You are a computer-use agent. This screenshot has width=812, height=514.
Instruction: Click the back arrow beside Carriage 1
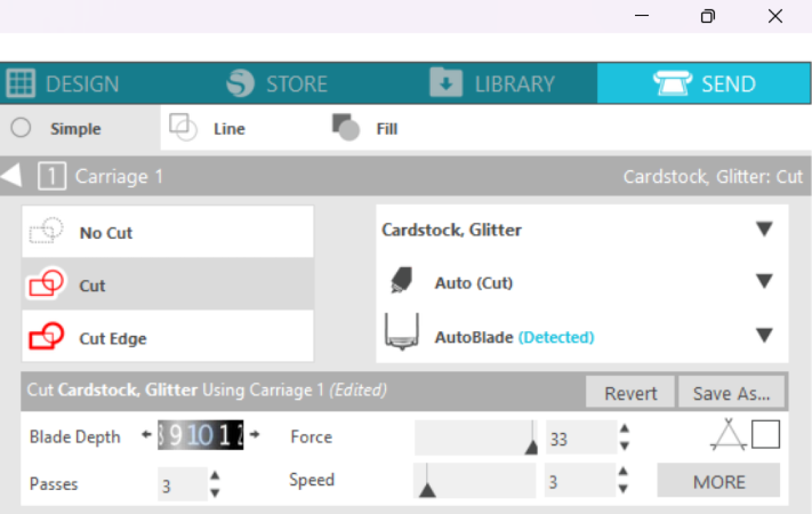pyautogui.click(x=11, y=176)
